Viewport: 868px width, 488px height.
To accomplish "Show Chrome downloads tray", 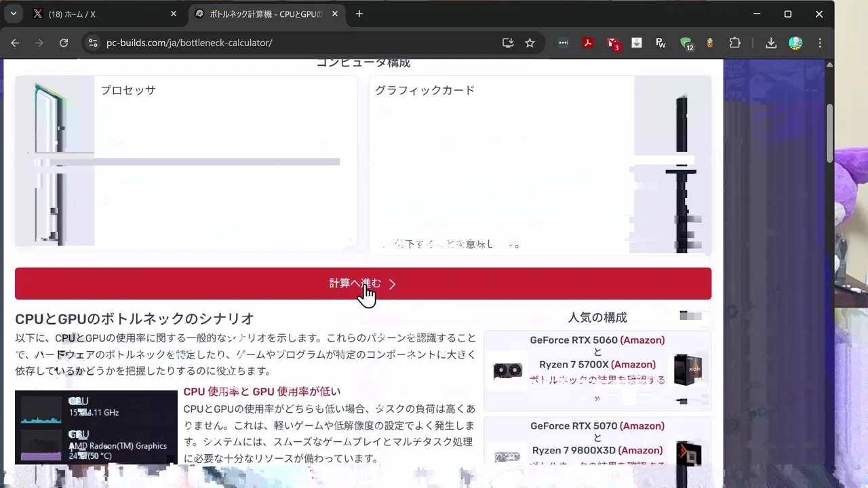I will pyautogui.click(x=771, y=43).
